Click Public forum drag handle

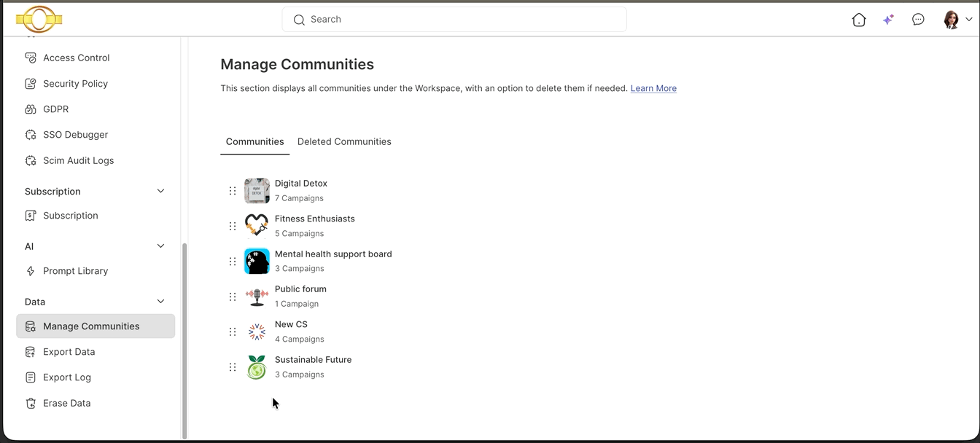233,297
